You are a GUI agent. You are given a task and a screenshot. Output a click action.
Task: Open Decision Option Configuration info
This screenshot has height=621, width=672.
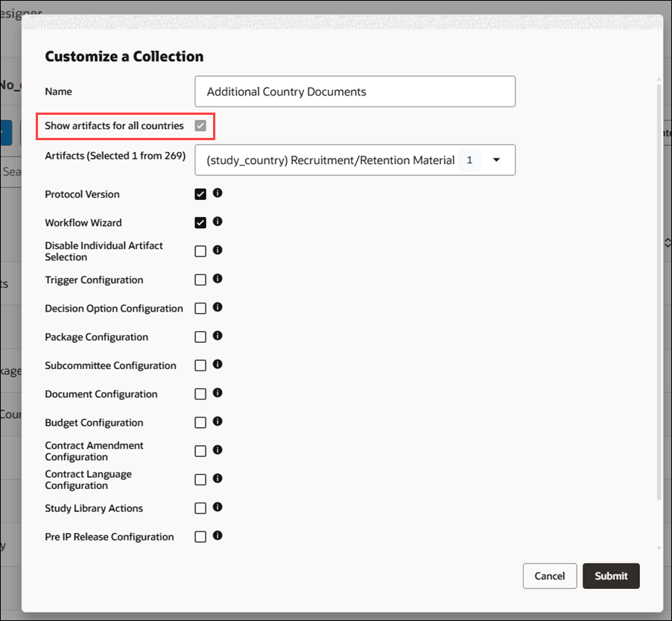tap(216, 308)
